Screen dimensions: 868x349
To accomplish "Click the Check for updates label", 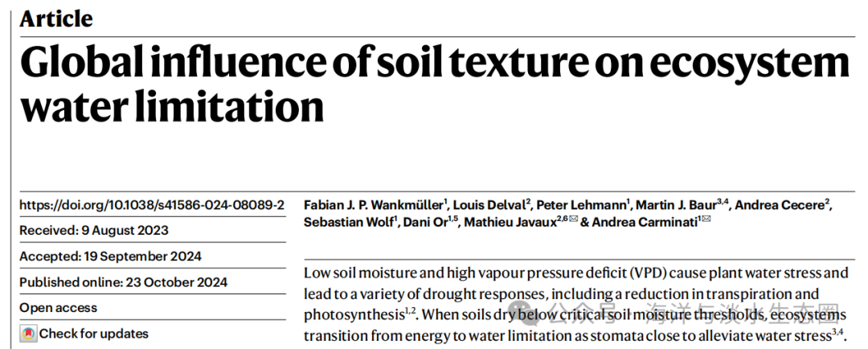I will point(93,333).
